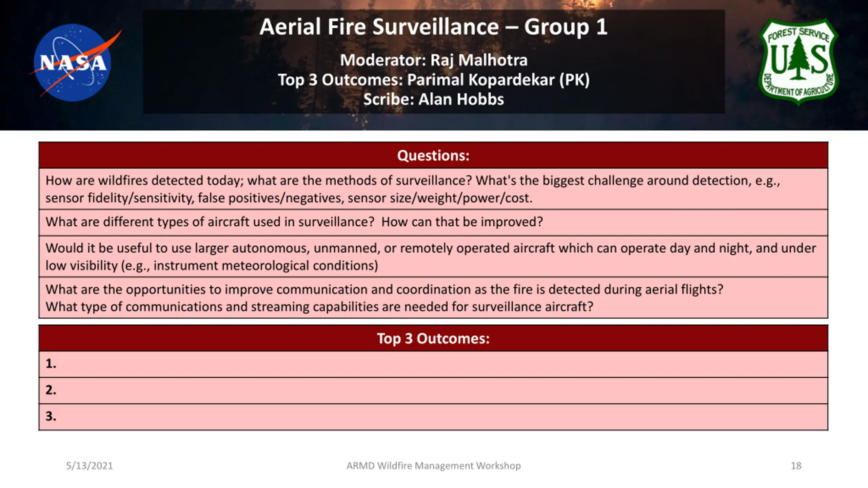Image resolution: width=868 pixels, height=488 pixels.
Task: Click outcome row number 2
Action: [x=433, y=390]
